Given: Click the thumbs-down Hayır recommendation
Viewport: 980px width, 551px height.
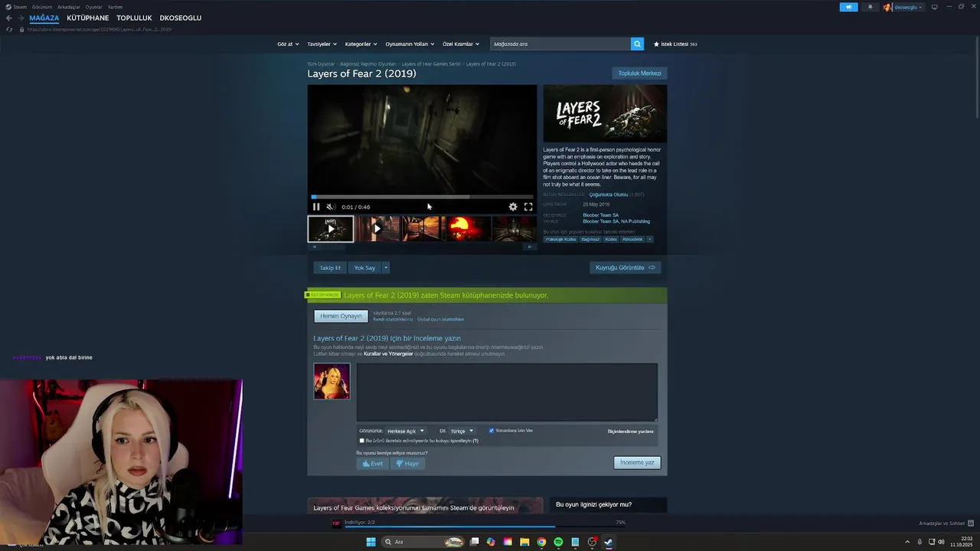Looking at the screenshot, I should (x=407, y=464).
